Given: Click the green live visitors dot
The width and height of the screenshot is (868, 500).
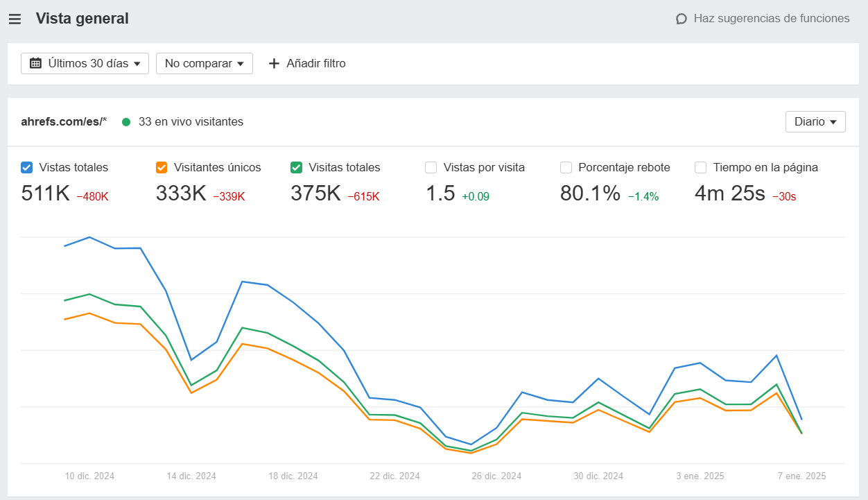Looking at the screenshot, I should 126,122.
